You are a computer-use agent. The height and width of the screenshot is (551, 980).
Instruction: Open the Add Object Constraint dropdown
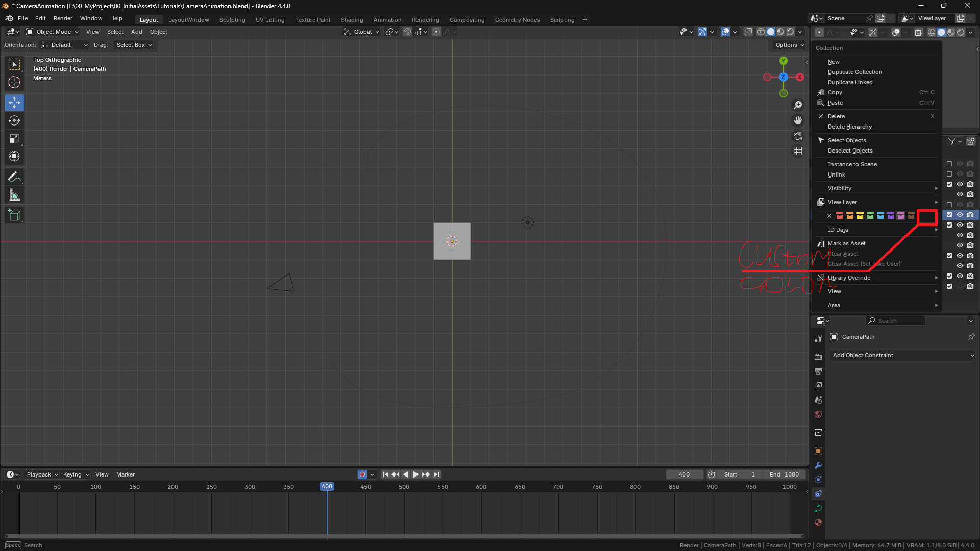tap(903, 355)
